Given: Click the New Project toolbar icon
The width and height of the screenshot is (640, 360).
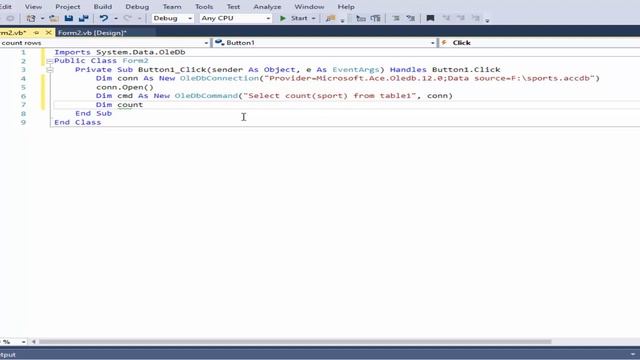Looking at the screenshot, I should coord(31,18).
